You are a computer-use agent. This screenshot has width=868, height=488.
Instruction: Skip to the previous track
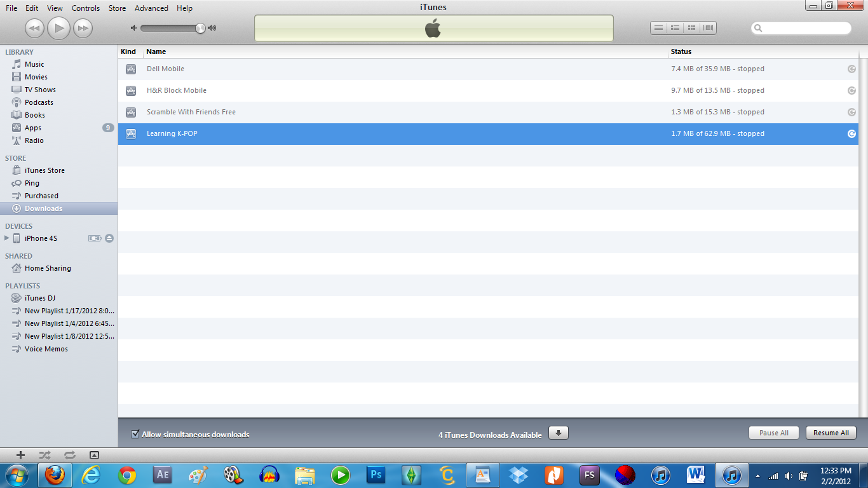coord(34,28)
